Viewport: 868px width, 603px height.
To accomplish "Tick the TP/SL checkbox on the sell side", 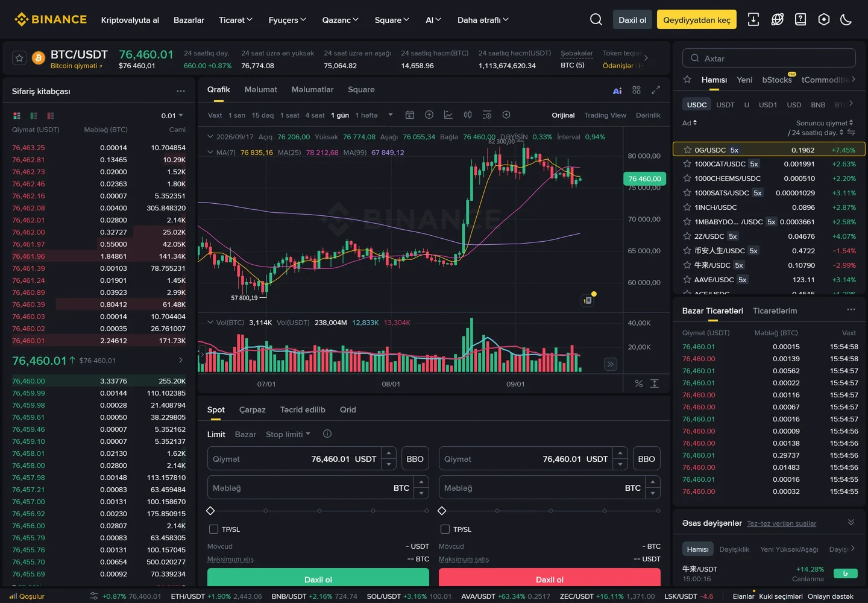I will [x=445, y=529].
